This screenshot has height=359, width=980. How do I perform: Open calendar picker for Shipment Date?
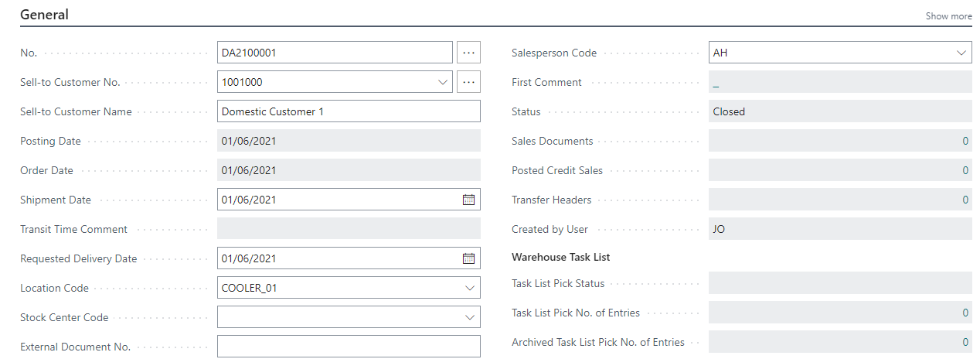pos(468,200)
